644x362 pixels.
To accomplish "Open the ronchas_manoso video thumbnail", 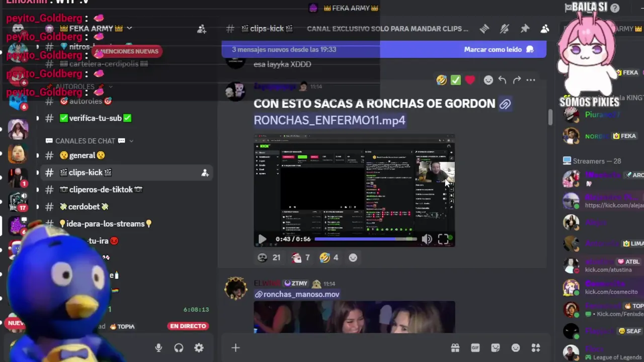I will (x=354, y=317).
